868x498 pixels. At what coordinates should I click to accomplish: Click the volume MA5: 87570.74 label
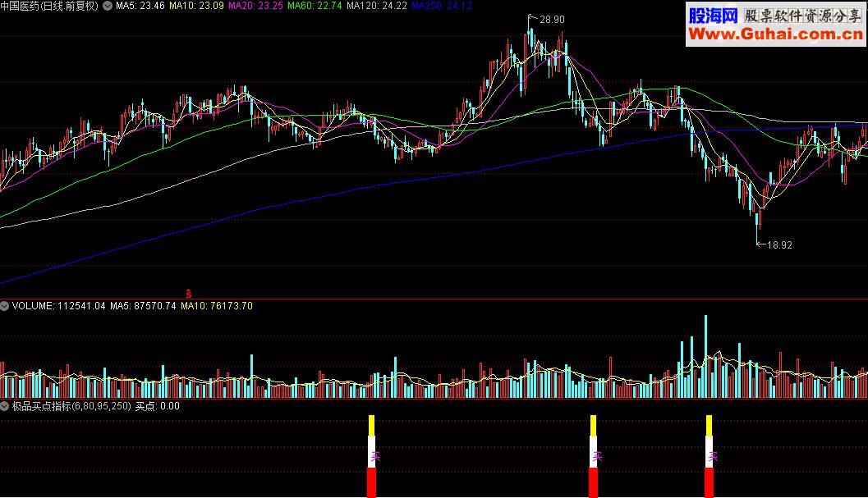coord(143,306)
